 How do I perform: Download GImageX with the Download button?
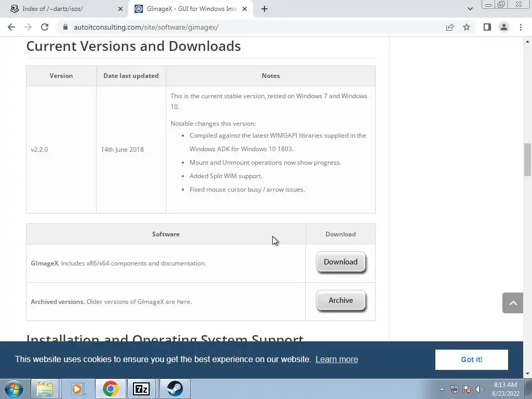(341, 262)
